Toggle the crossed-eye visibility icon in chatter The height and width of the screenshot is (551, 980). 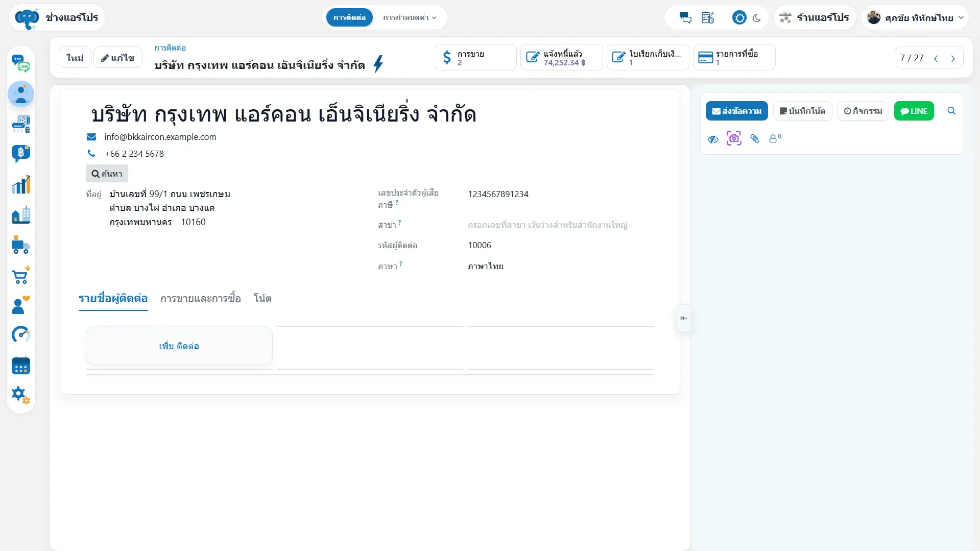point(713,139)
